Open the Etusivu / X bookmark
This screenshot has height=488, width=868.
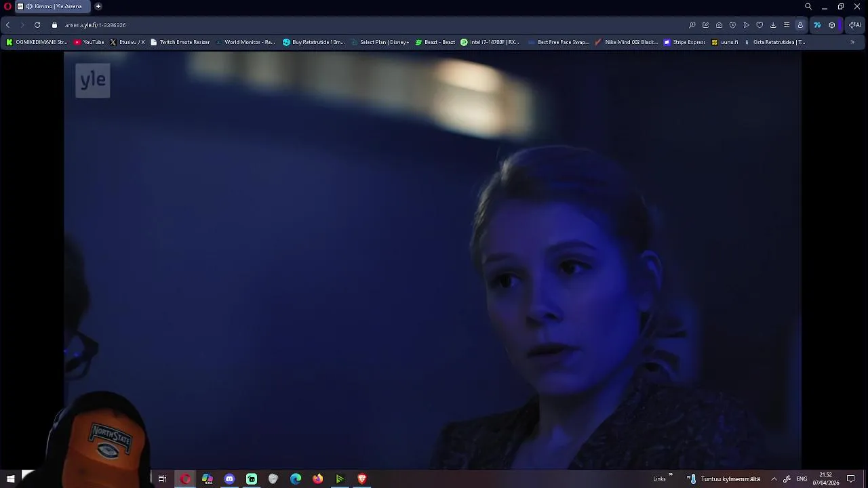click(x=127, y=42)
